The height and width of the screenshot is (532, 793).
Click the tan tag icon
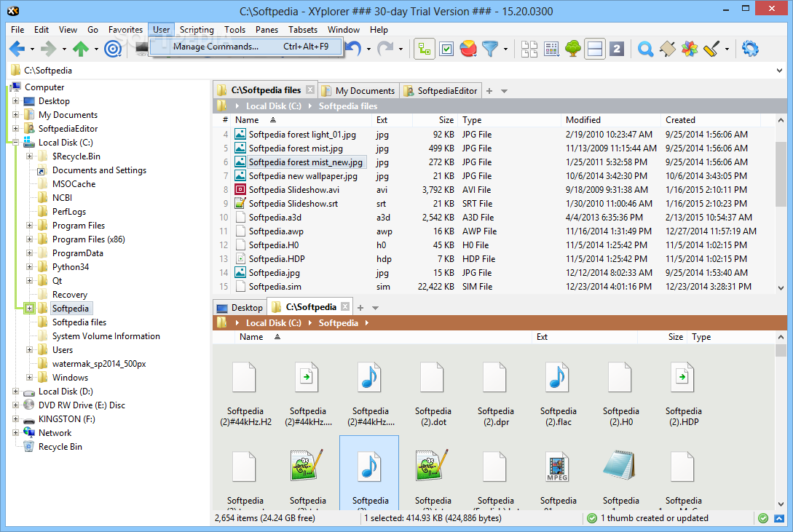667,49
